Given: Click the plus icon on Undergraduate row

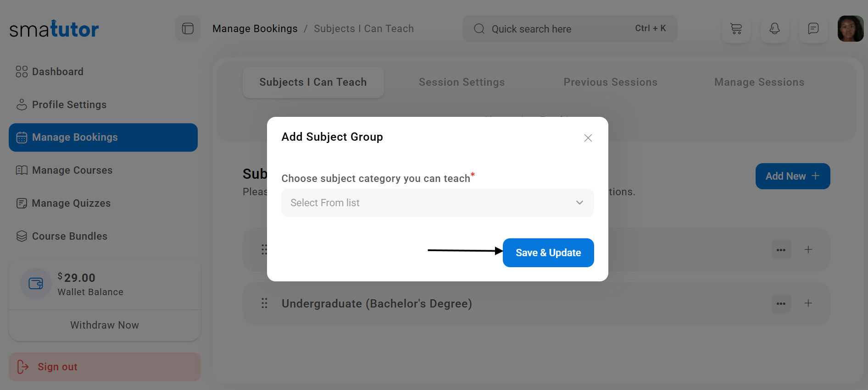Looking at the screenshot, I should (x=808, y=303).
